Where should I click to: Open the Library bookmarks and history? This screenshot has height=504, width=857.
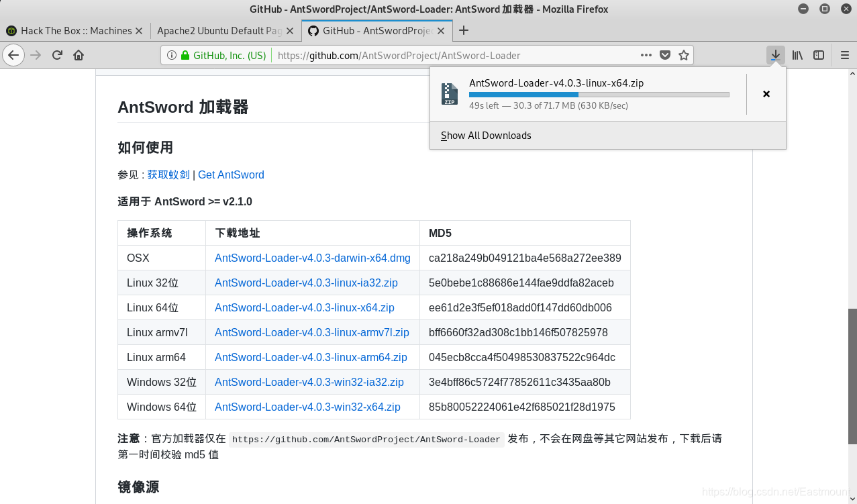797,55
